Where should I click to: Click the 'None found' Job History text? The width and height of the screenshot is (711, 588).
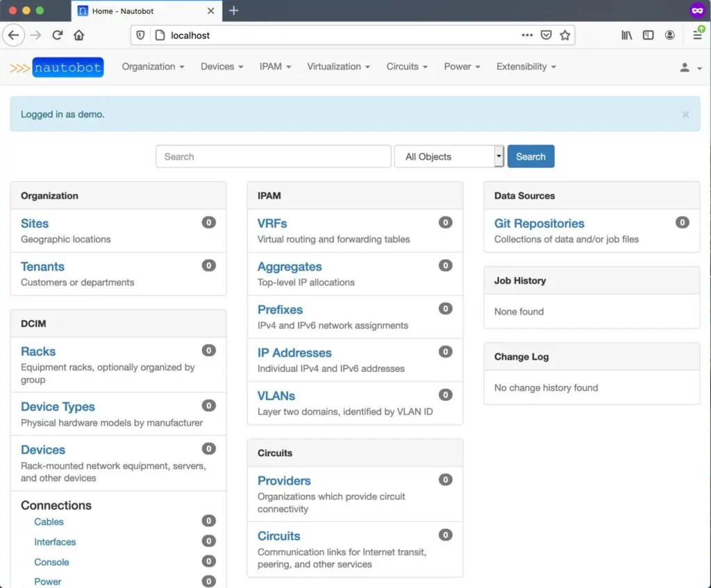[x=519, y=312]
